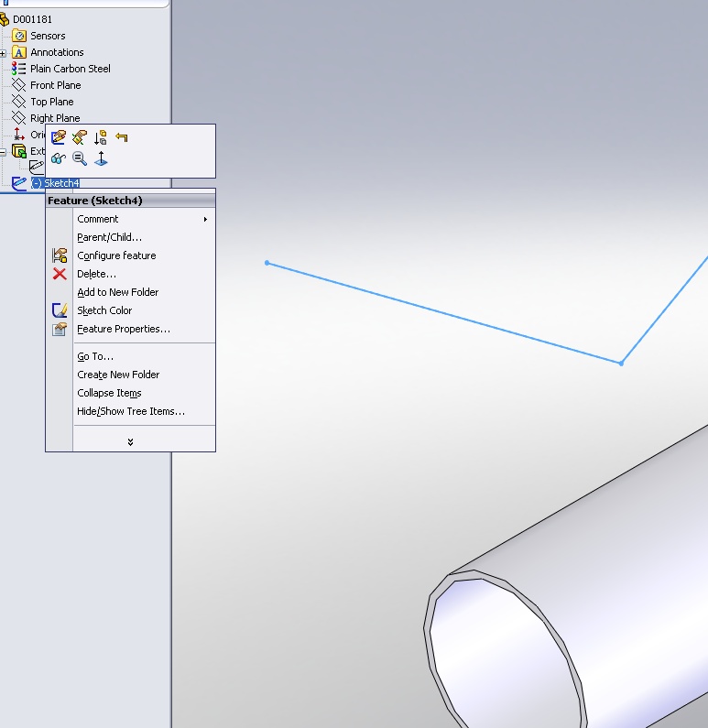Choose Comment from the context menu
The height and width of the screenshot is (728, 708).
[x=97, y=219]
